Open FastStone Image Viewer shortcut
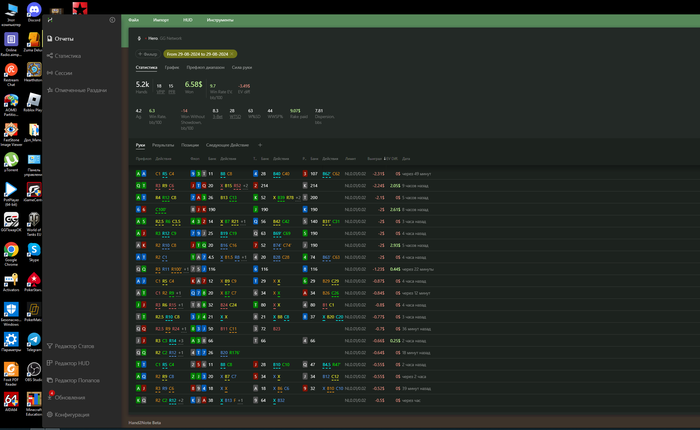Viewport: 700px width, 430px height. click(x=11, y=134)
